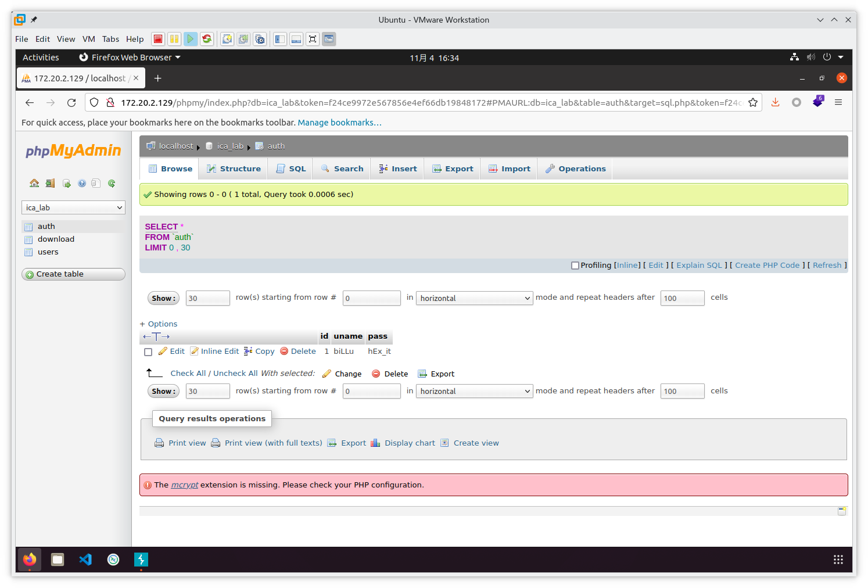Click the Create table button

pos(73,274)
